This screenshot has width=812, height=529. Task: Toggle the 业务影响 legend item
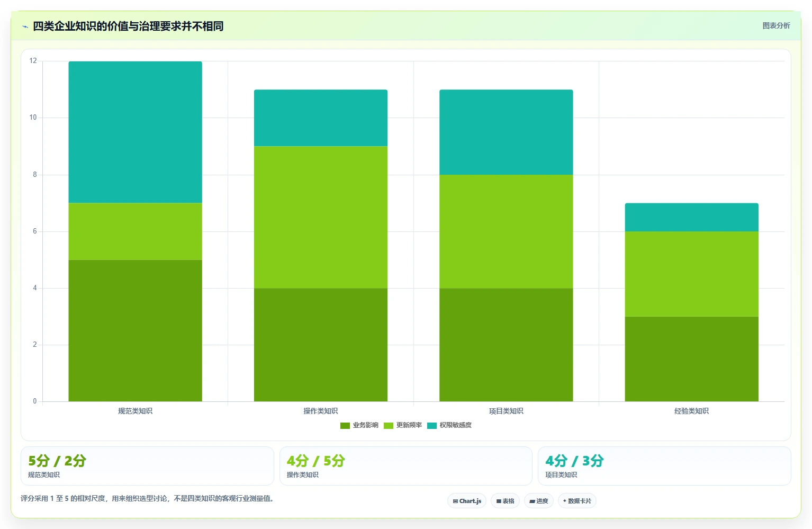pyautogui.click(x=359, y=425)
